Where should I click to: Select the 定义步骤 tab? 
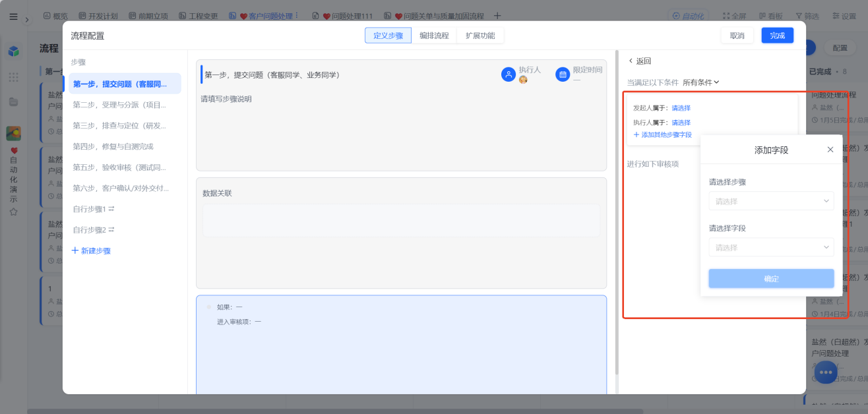pos(388,36)
